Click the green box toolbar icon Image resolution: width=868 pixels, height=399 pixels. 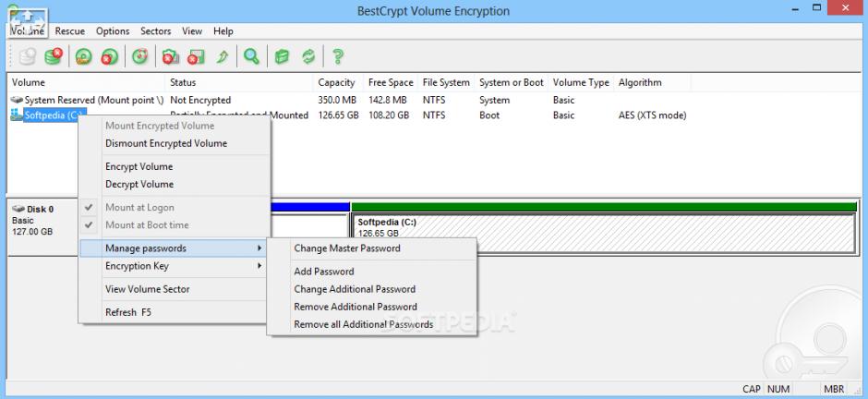[282, 56]
